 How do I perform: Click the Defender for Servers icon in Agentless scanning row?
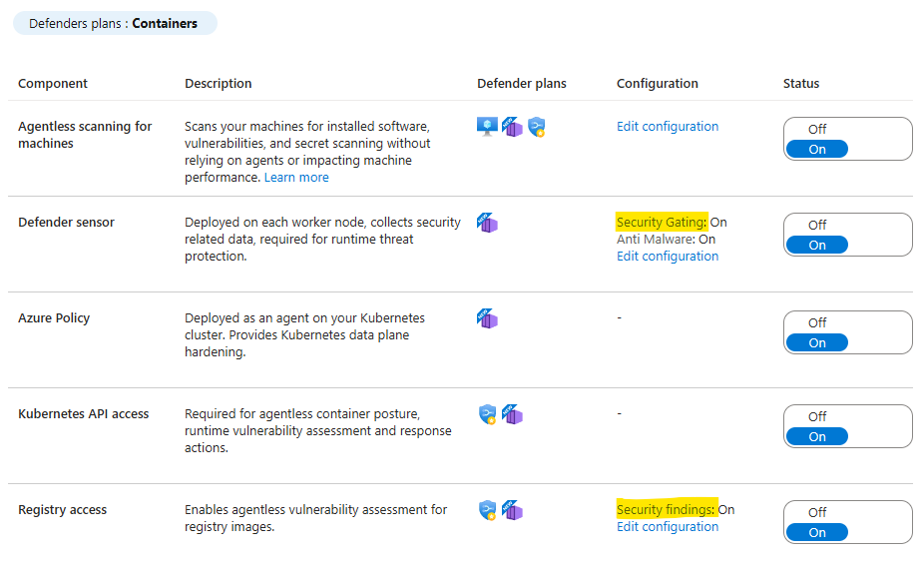487,126
